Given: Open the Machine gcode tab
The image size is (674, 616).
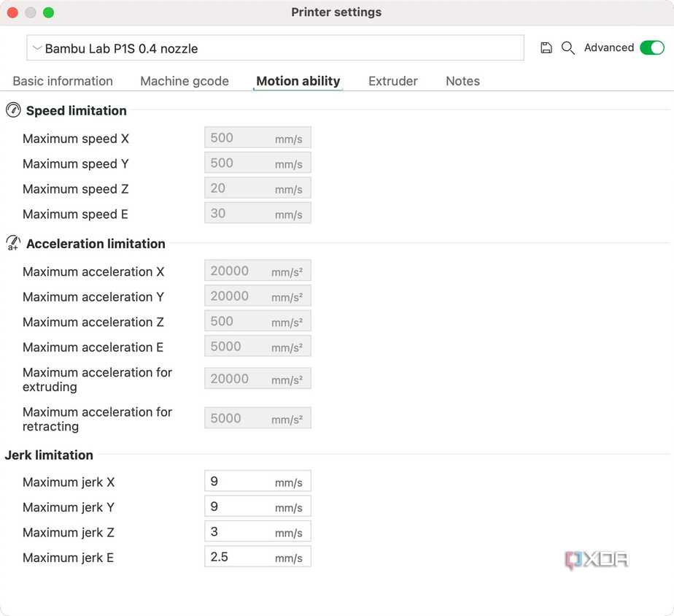Looking at the screenshot, I should (x=185, y=81).
